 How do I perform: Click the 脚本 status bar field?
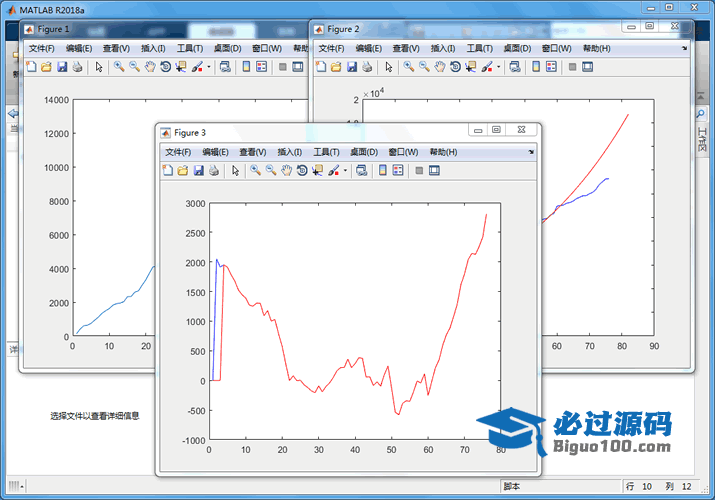click(561, 486)
